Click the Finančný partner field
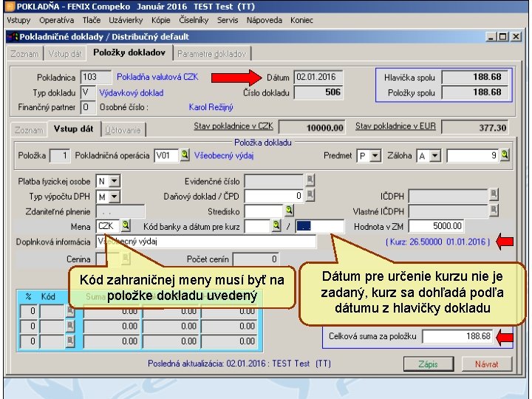 tap(88, 108)
